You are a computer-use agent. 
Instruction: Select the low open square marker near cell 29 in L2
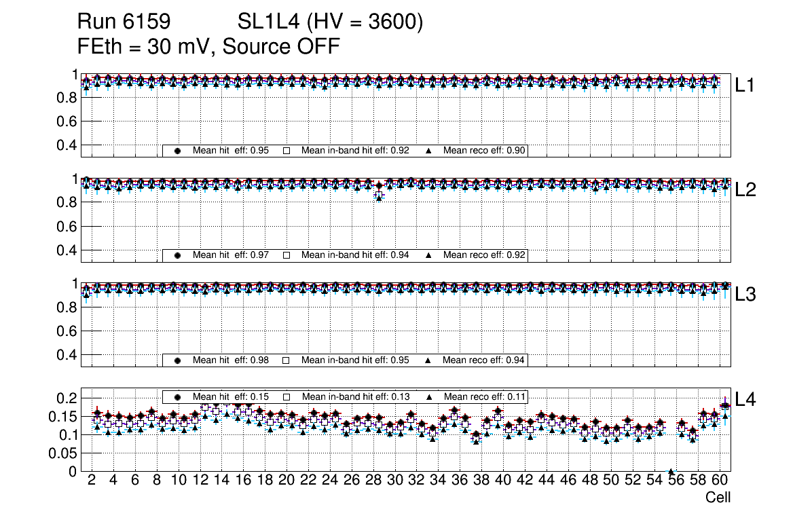click(x=379, y=195)
